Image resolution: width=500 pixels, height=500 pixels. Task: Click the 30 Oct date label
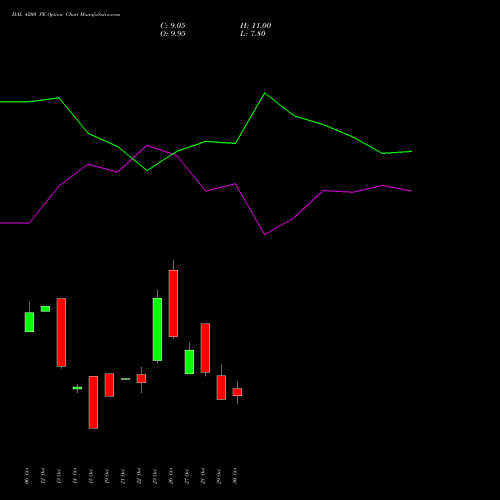tap(235, 476)
